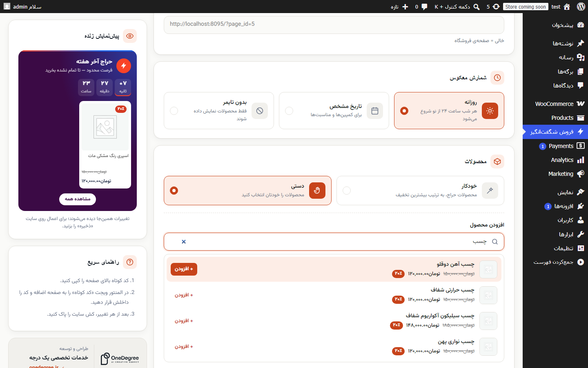This screenshot has width=588, height=368.
Task: Click the magnifier icon in product search field
Action: (495, 242)
